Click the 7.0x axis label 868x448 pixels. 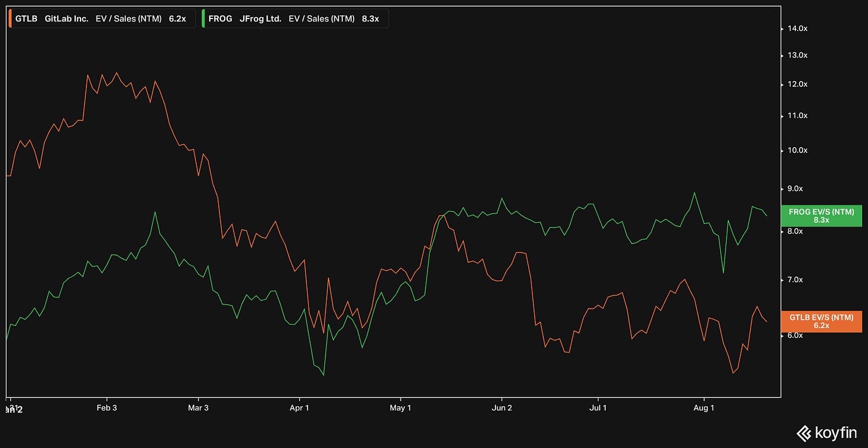[795, 279]
